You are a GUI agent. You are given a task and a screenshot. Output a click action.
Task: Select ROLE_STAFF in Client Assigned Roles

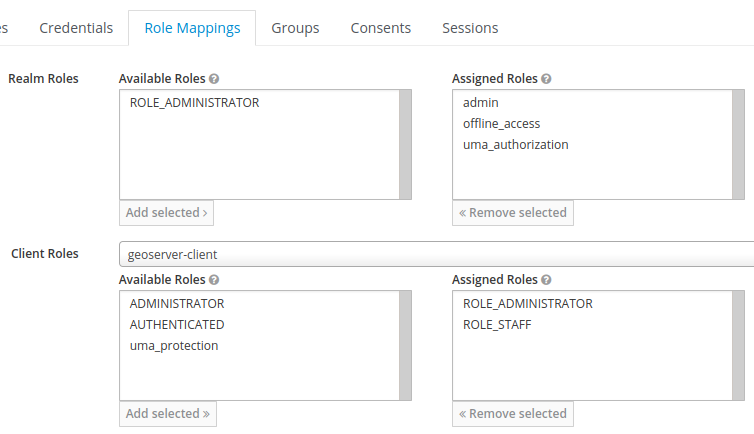[x=497, y=325]
